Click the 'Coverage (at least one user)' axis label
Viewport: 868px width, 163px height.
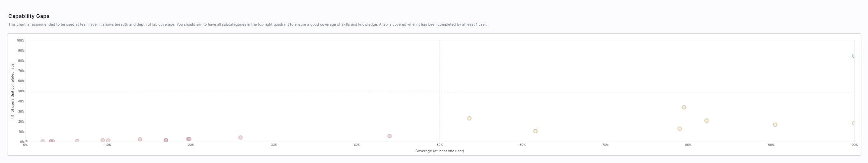pos(439,151)
